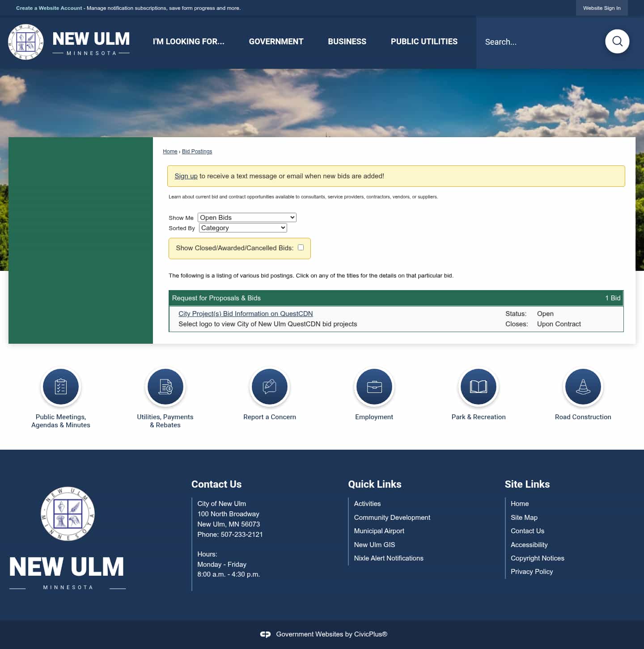Click the Privacy Policy link
The width and height of the screenshot is (644, 649).
click(x=532, y=572)
